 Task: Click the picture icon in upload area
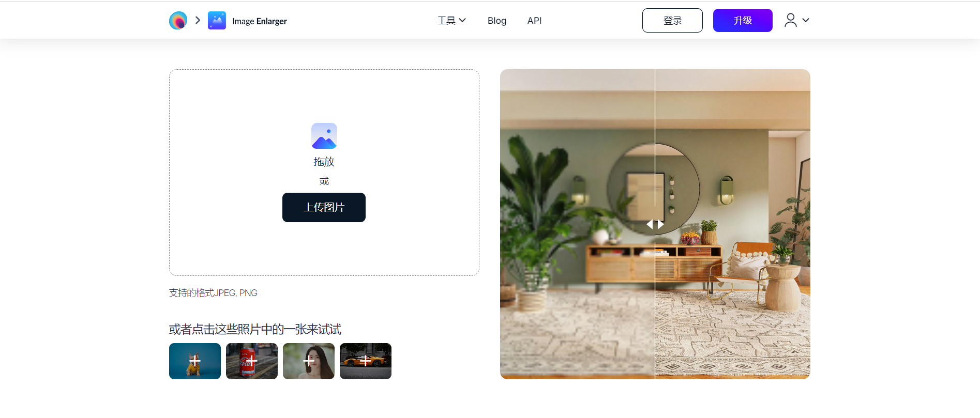[324, 136]
